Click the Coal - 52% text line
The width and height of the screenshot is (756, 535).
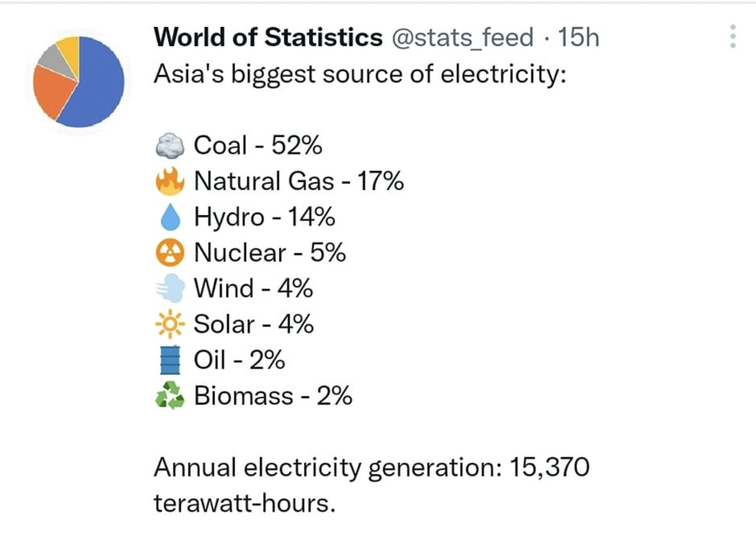[258, 145]
